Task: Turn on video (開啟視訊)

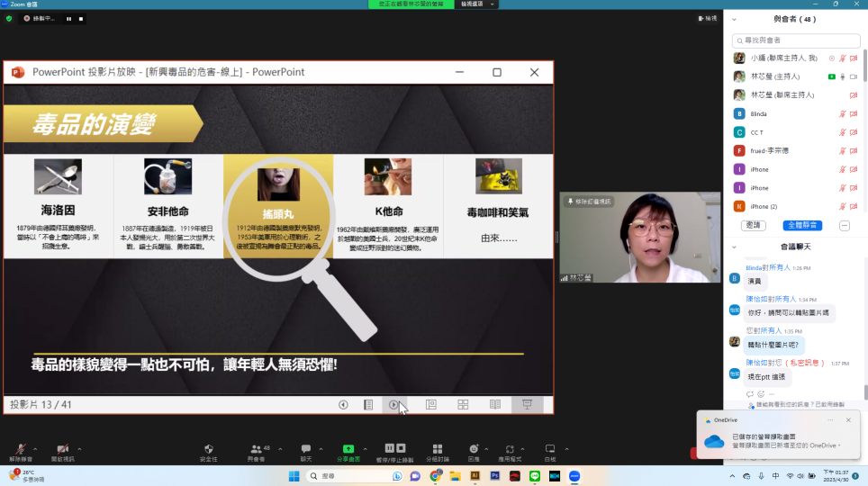Action: coord(62,449)
